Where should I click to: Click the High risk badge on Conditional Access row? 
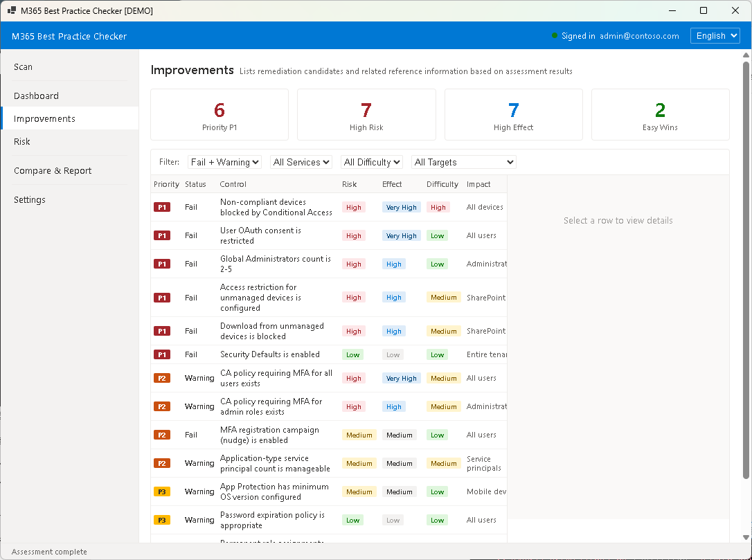pos(353,206)
